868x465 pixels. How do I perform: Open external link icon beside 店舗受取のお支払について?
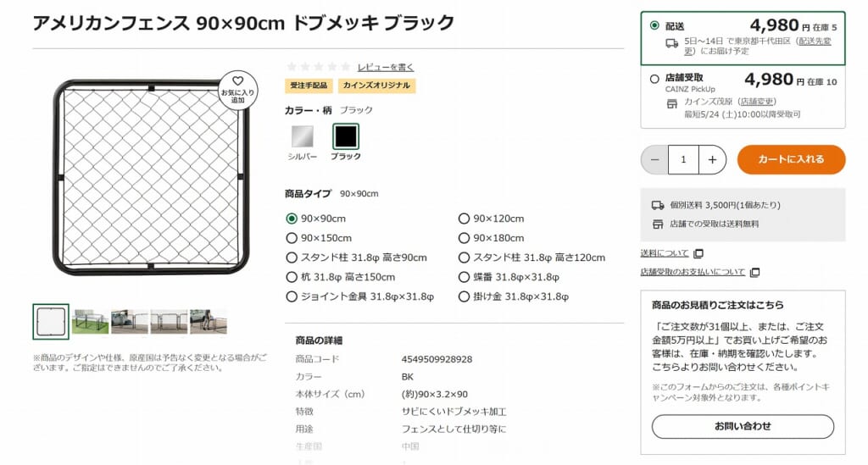[x=755, y=272]
